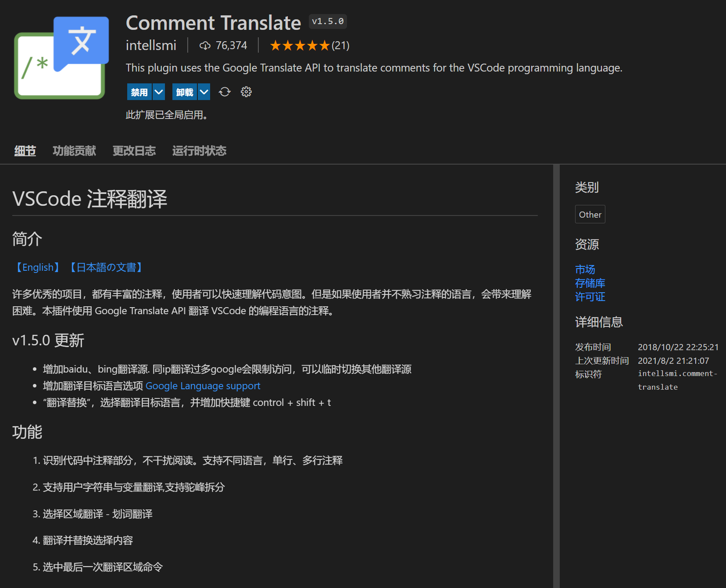Viewport: 726px width, 588px height.
Task: Click the translate speech-bubble logo graphic
Action: pyautogui.click(x=80, y=42)
